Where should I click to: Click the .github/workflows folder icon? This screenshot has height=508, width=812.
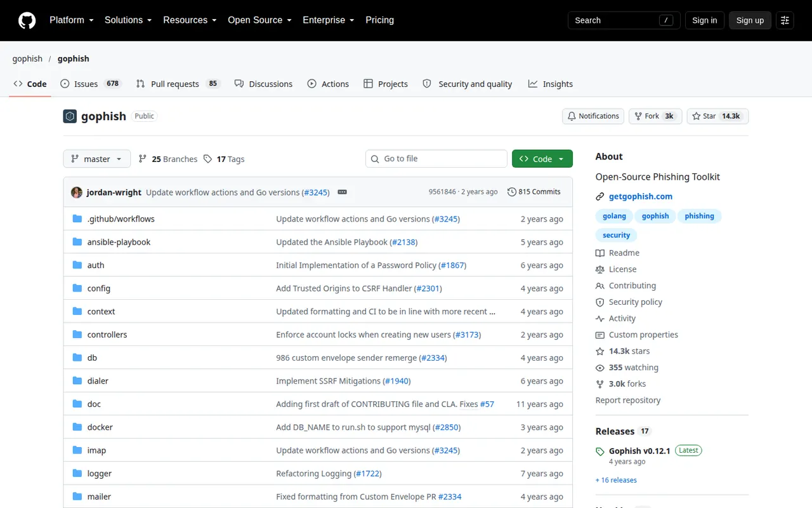[x=77, y=218]
